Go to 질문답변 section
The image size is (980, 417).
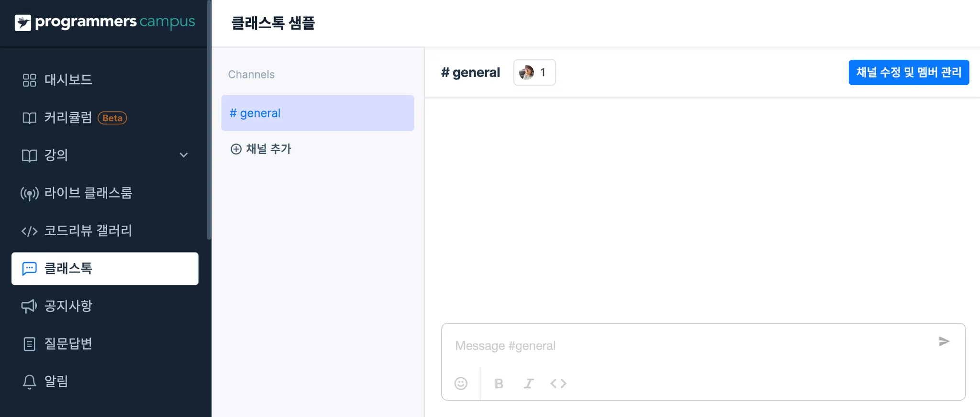coord(68,344)
